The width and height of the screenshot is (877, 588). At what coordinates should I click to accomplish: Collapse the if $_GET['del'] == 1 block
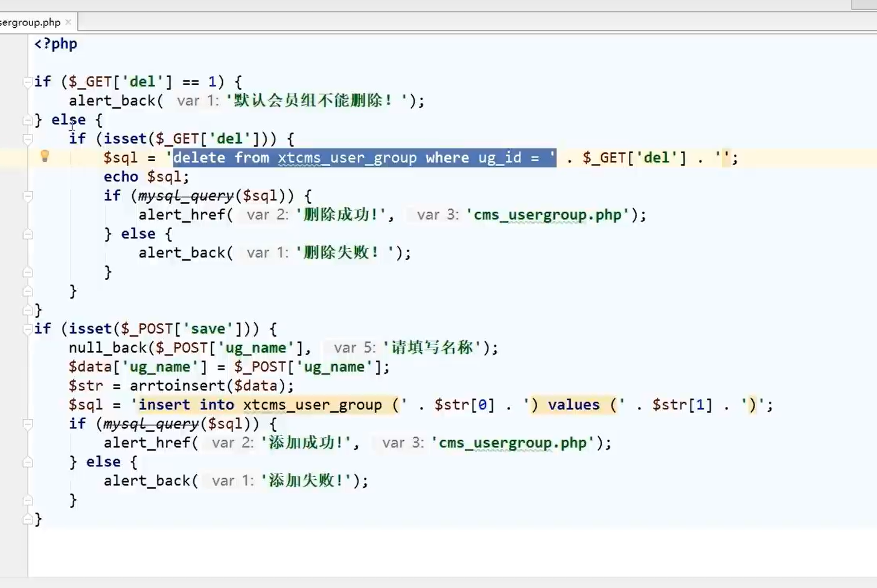pos(28,82)
